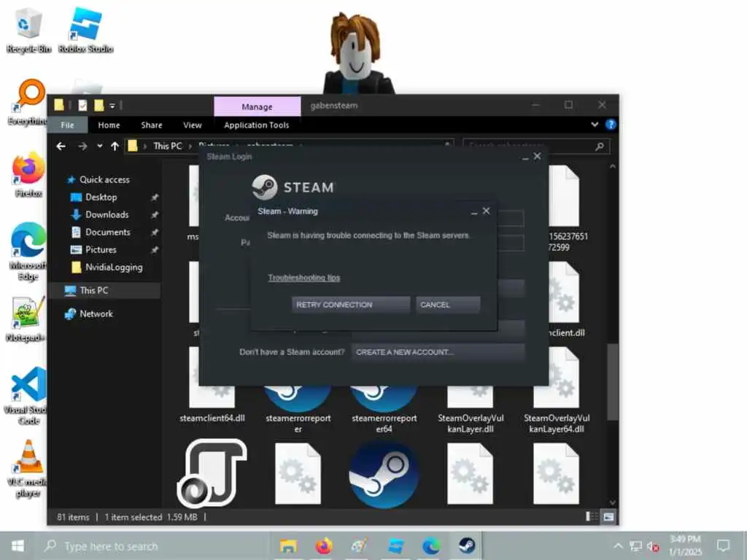Open File Explorer from the taskbar
Viewport: 747px width, 560px height.
pyautogui.click(x=288, y=545)
